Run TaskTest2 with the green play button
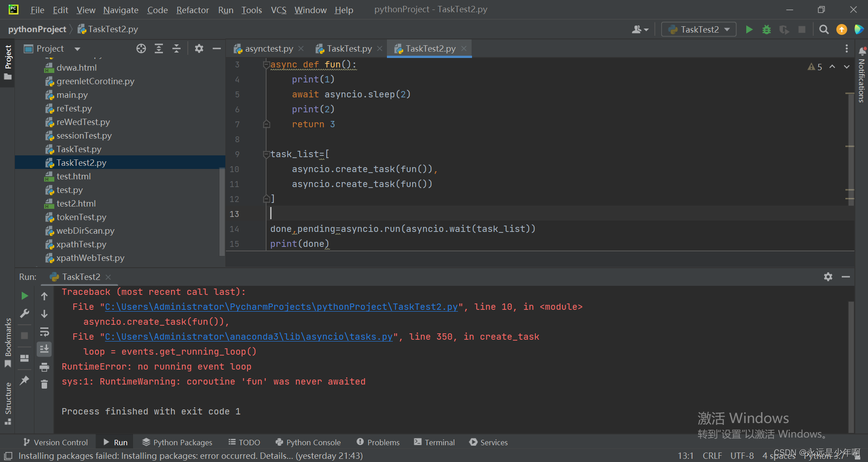 click(749, 29)
